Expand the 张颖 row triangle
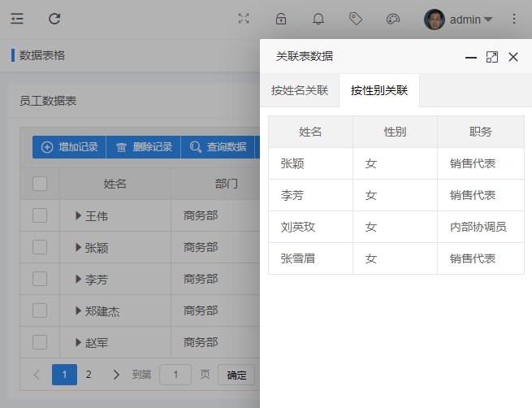This screenshot has width=532, height=408. point(78,247)
